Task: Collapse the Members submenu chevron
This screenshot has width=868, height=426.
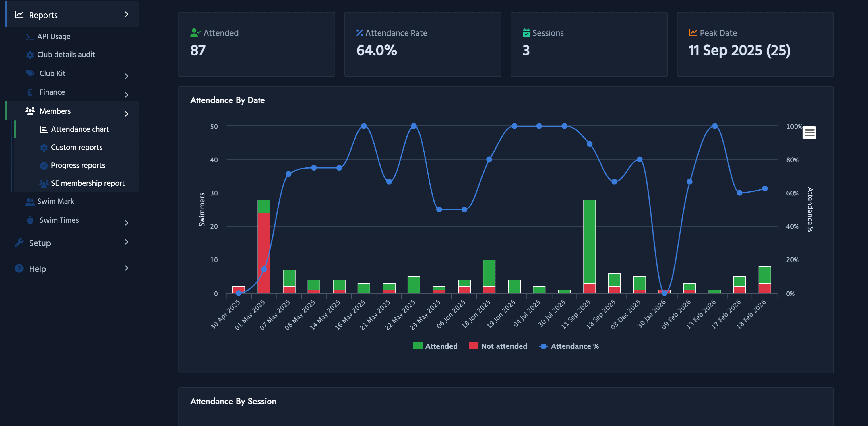Action: click(x=126, y=114)
